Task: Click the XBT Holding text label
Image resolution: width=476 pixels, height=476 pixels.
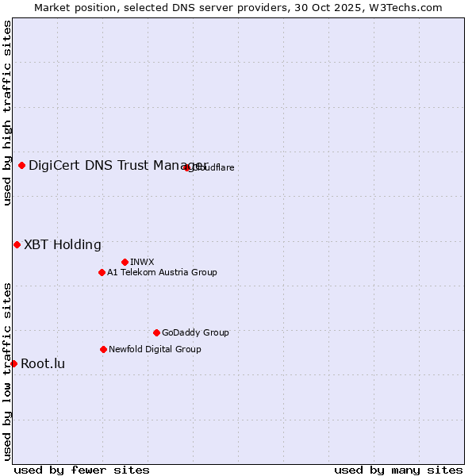Action: point(63,244)
